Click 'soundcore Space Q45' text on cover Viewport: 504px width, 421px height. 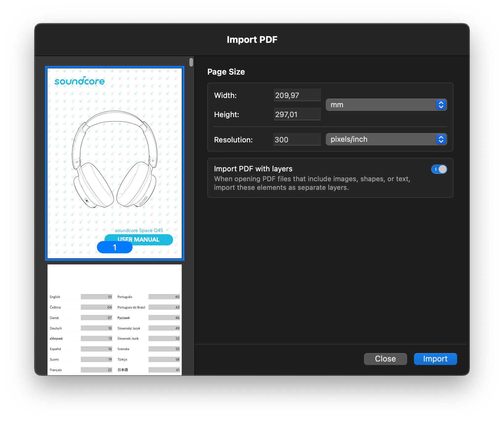(139, 231)
